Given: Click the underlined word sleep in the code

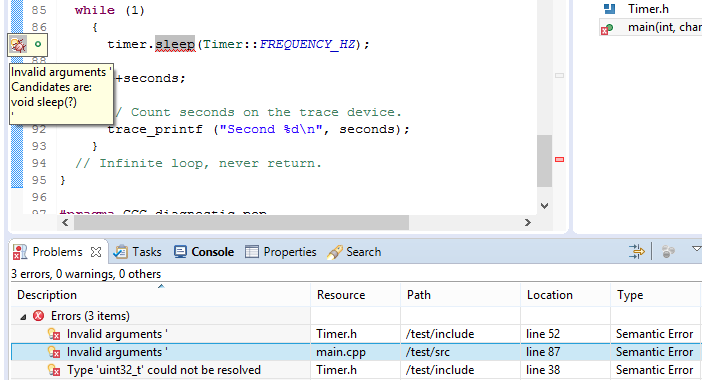Looking at the screenshot, I should [x=175, y=44].
